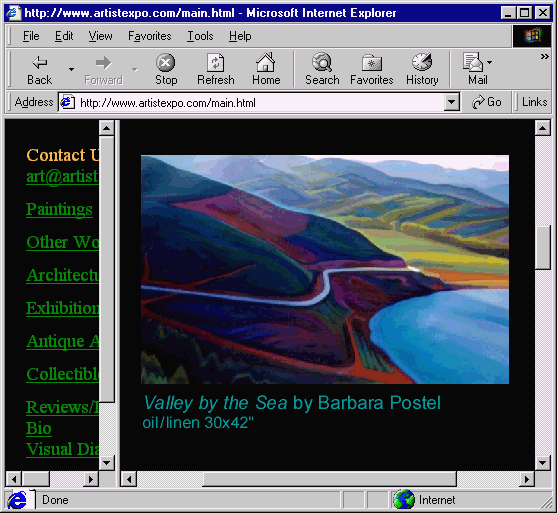Show more toolbar buttons via the chevron
Viewport: 558px width, 513px height.
[544, 56]
